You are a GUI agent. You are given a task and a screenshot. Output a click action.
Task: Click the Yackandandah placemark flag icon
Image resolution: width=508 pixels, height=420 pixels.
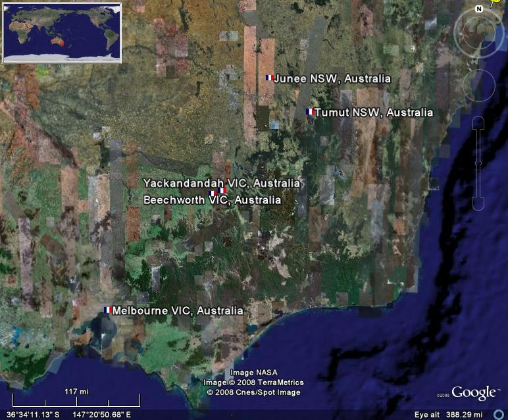coord(222,190)
